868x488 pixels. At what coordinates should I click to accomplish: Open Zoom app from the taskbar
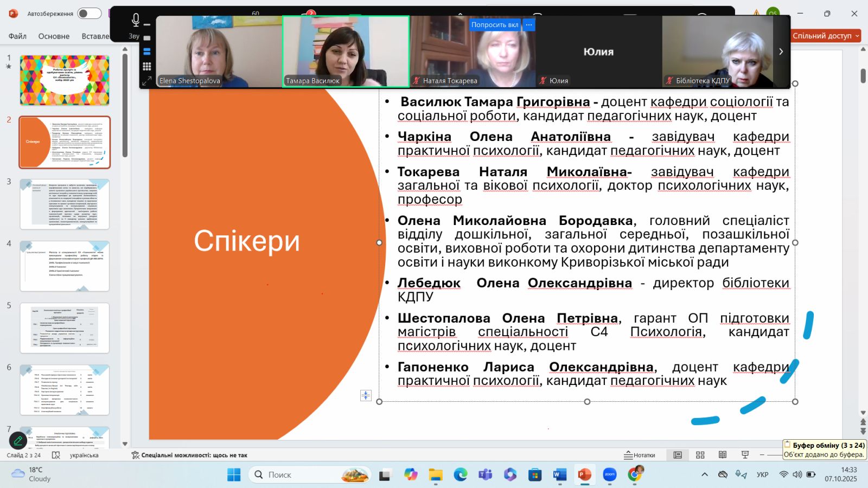[610, 475]
